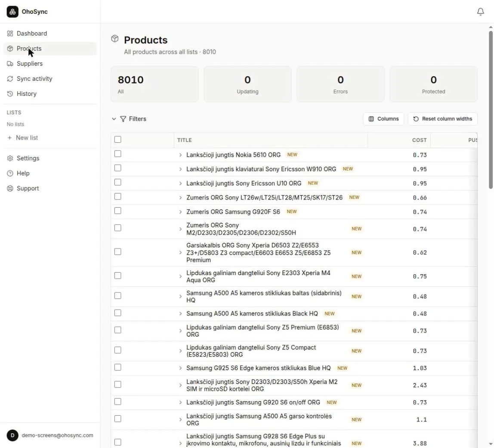Click the funnel icon next to Filters

123,119
